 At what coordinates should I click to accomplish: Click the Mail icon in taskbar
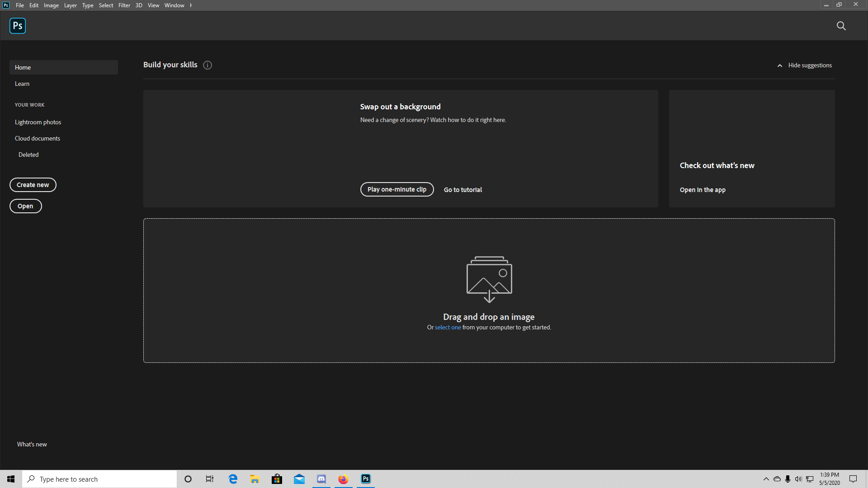tap(299, 479)
